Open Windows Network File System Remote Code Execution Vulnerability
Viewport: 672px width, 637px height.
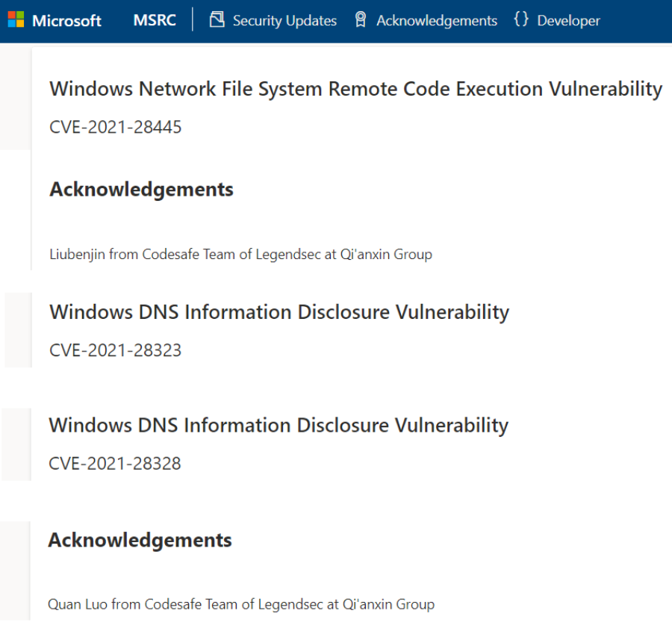pyautogui.click(x=355, y=90)
